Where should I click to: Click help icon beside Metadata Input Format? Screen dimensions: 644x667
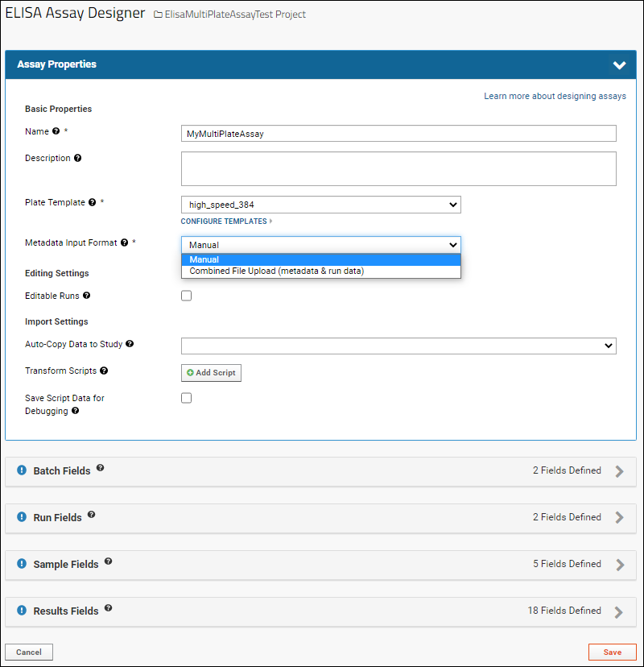point(124,242)
